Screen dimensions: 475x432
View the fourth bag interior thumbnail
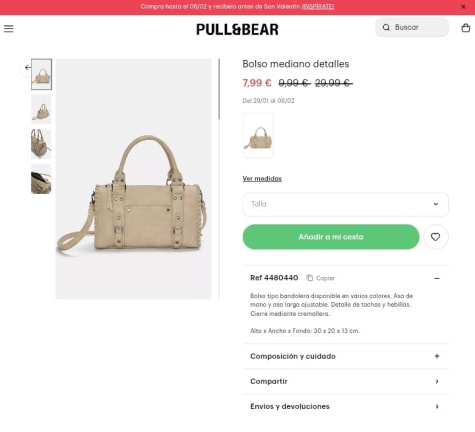pos(41,179)
